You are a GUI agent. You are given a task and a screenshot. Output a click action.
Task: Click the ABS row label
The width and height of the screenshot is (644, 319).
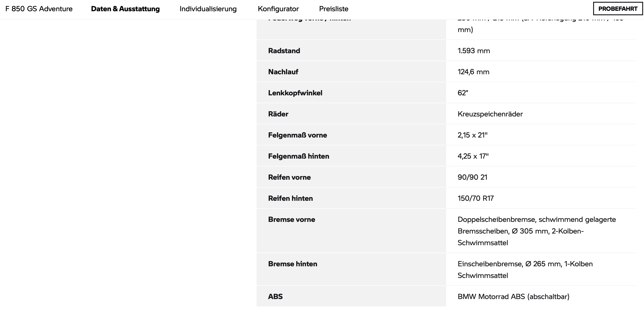click(x=275, y=297)
